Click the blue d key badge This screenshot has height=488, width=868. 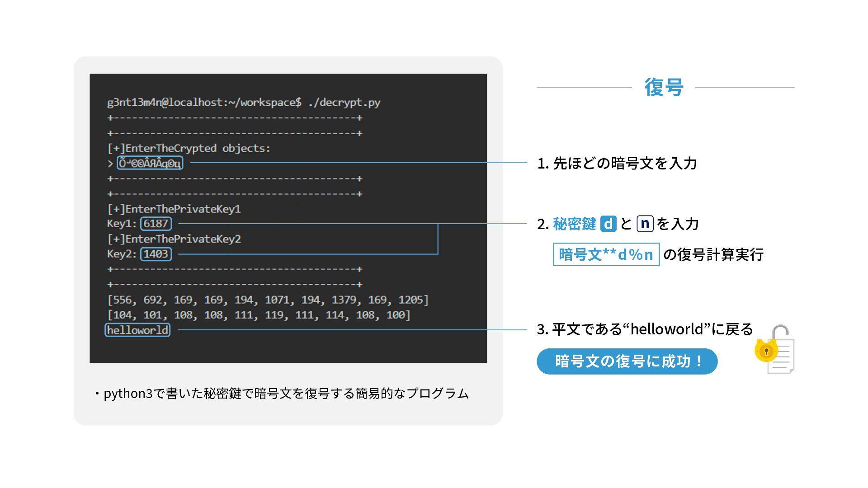click(609, 224)
